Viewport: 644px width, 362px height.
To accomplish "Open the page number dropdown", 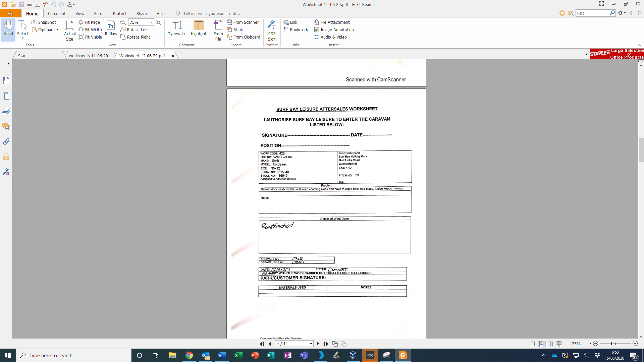I will tap(311, 344).
